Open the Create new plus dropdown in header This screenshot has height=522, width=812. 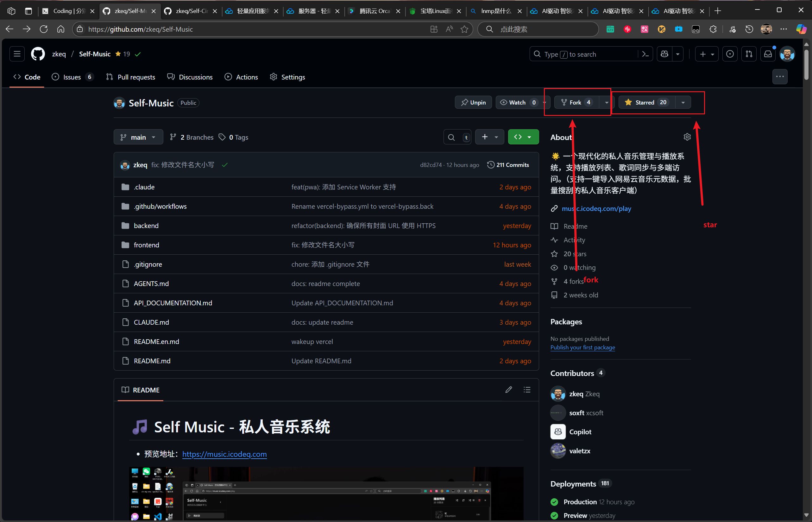coord(707,54)
